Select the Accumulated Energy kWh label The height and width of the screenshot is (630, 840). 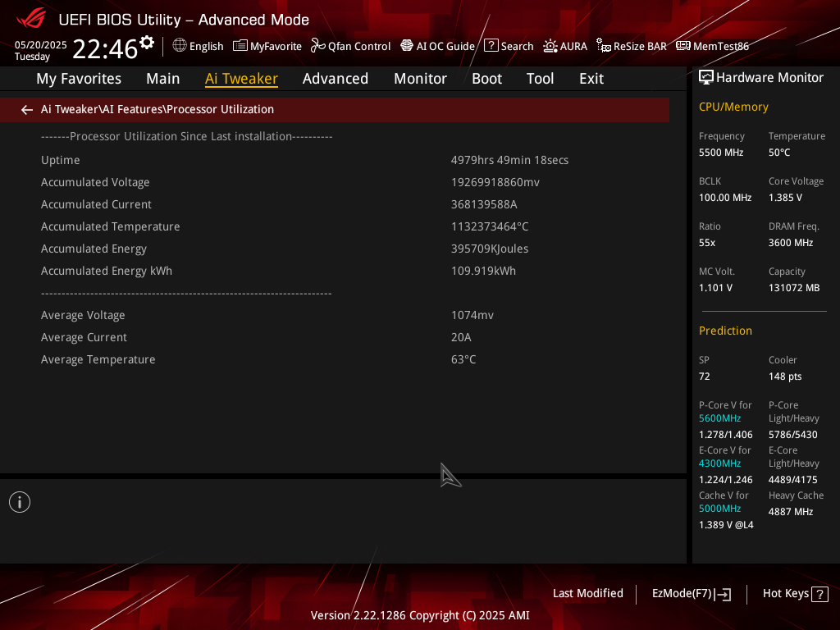tap(107, 271)
